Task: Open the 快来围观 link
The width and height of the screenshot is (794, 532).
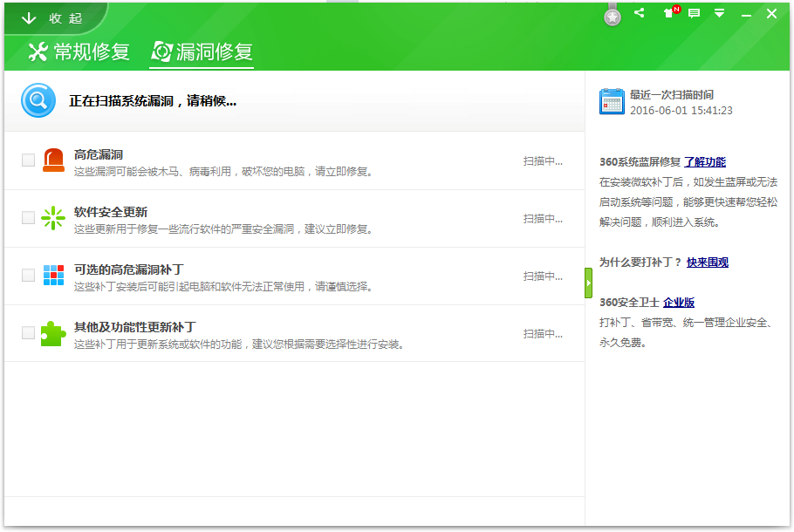Action: (708, 263)
